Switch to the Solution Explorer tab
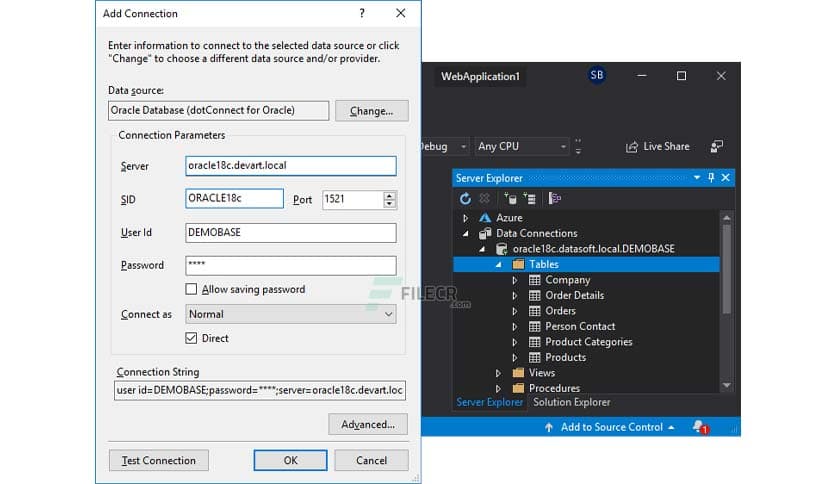836x484 pixels. point(572,402)
